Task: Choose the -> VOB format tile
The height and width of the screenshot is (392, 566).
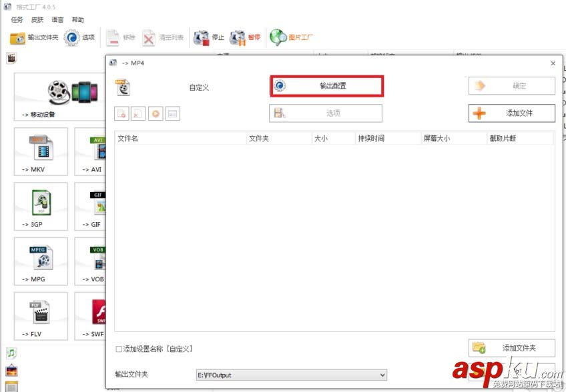Action: click(90, 261)
